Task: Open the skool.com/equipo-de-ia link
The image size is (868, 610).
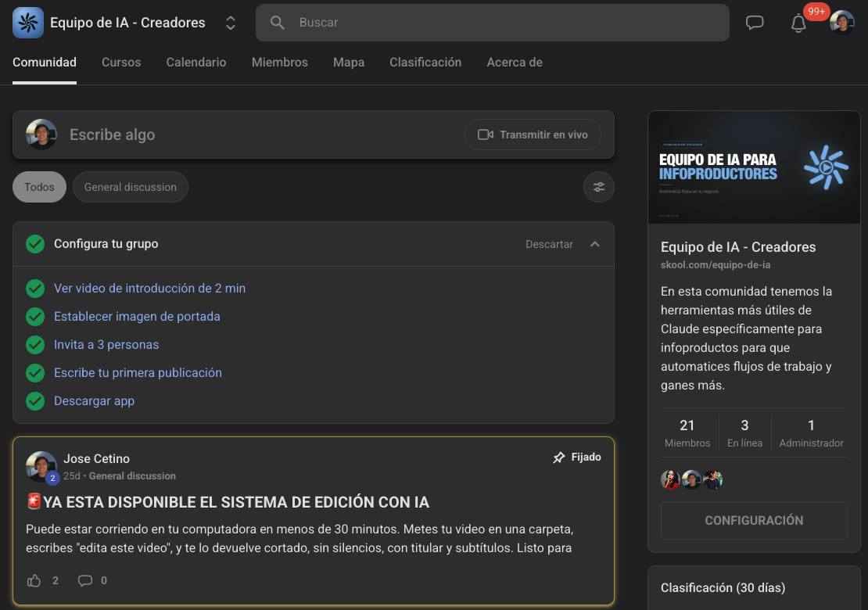Action: click(716, 264)
